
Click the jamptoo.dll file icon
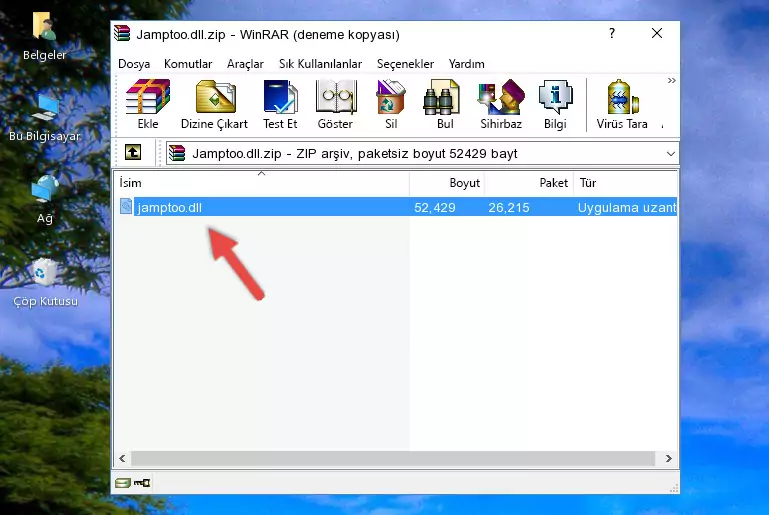[x=126, y=206]
